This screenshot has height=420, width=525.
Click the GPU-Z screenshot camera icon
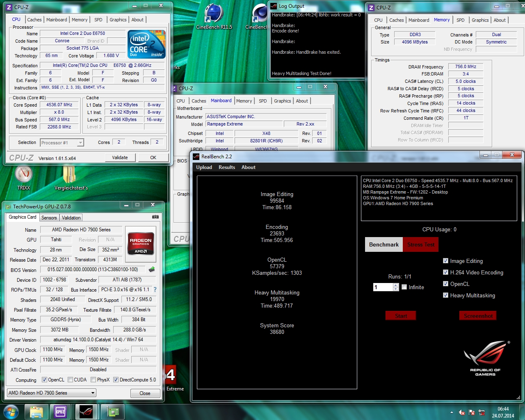tap(155, 217)
